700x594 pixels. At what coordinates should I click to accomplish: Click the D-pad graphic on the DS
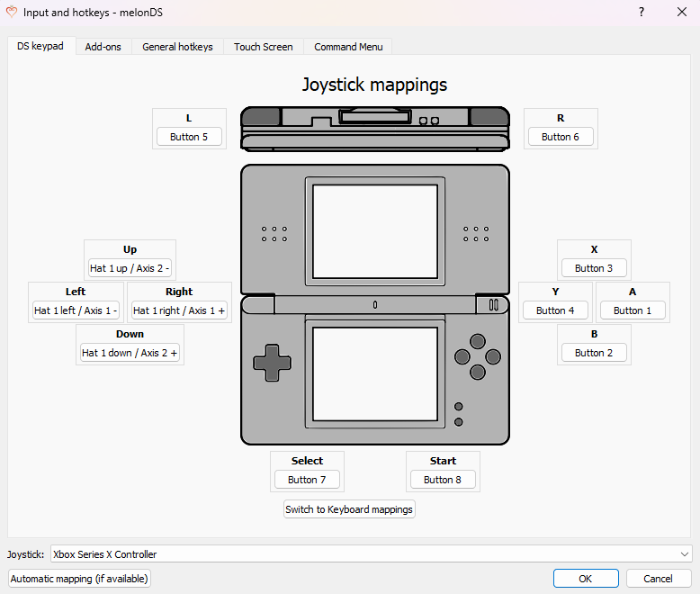[x=272, y=363]
